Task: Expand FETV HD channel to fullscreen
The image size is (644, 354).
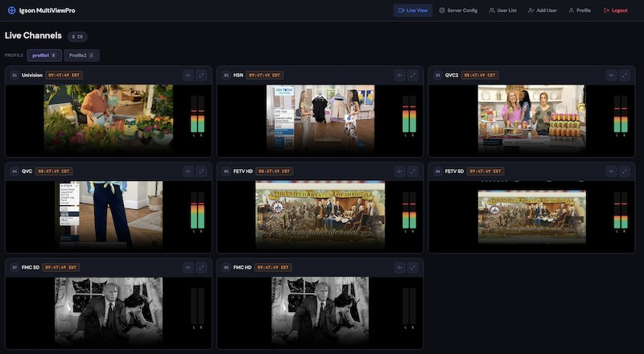Action: (413, 171)
